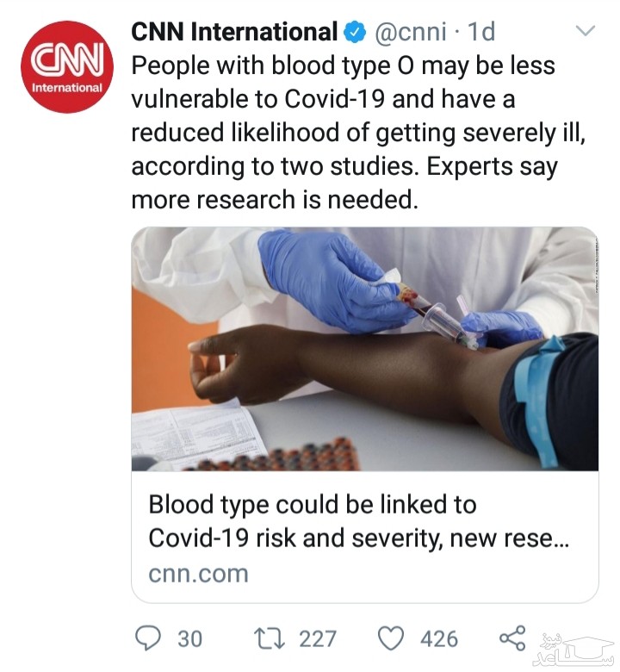View the 426 likes count
Image resolution: width=620 pixels, height=672 pixels.
pyautogui.click(x=438, y=638)
